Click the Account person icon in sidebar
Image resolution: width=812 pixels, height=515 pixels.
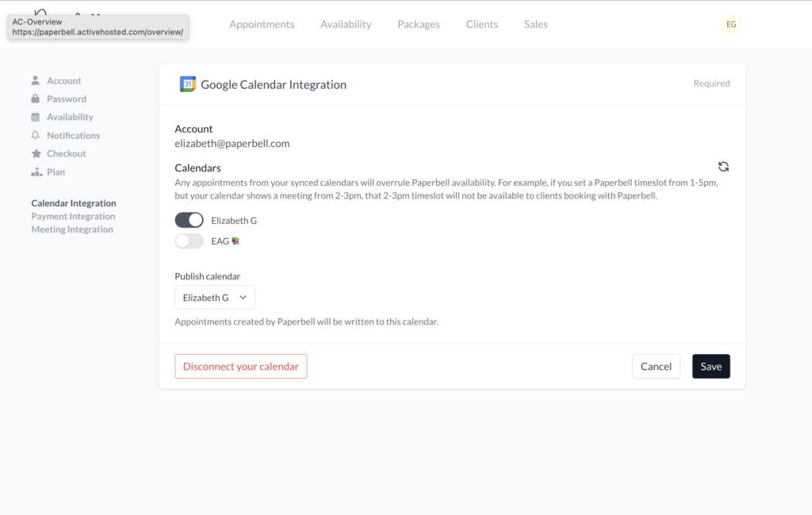(36, 81)
